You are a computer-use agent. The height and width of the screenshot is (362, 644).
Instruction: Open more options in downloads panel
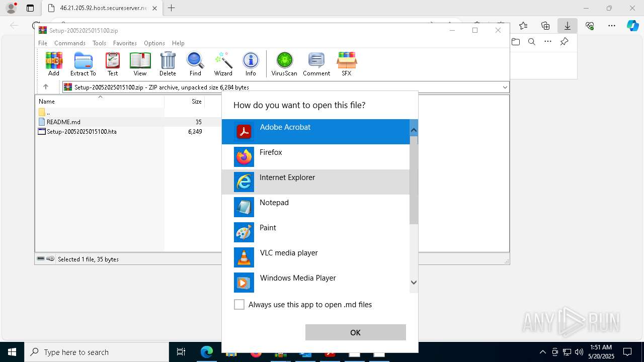pos(548,42)
